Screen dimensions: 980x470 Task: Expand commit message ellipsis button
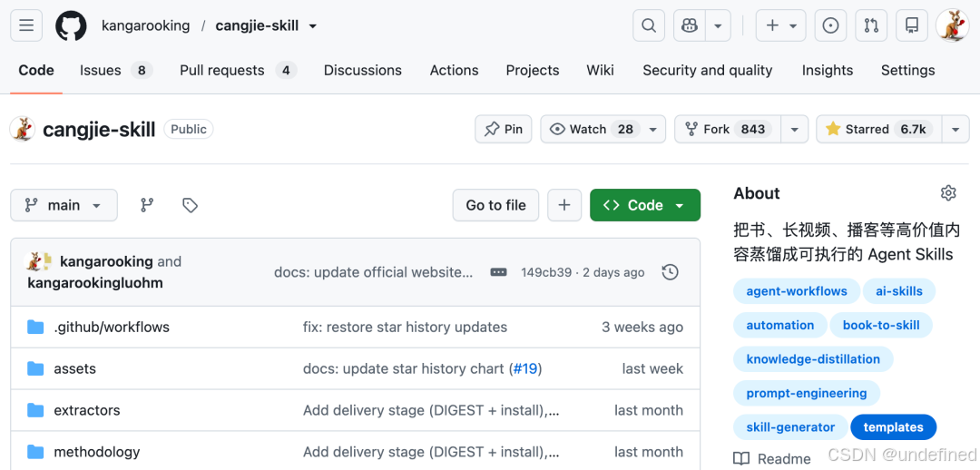[x=498, y=272]
